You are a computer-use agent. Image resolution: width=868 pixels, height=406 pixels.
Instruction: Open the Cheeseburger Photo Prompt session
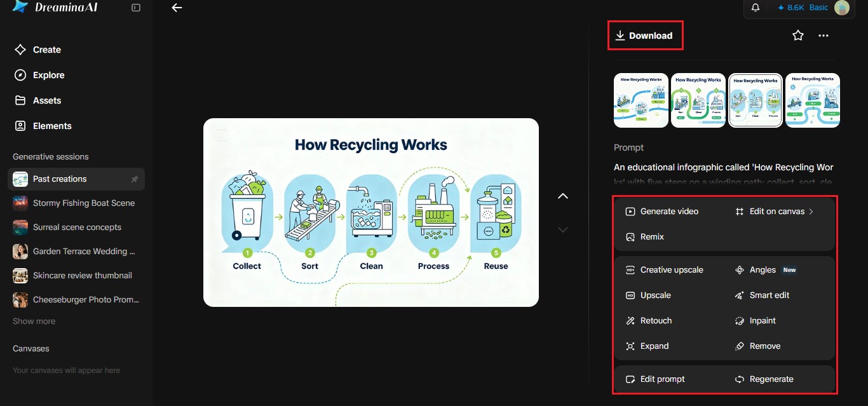76,300
